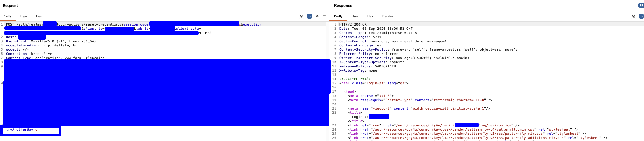Viewport: 644px width, 141px height.
Task: Click Strict-Transport-Security header line
Action: [x=404, y=58]
